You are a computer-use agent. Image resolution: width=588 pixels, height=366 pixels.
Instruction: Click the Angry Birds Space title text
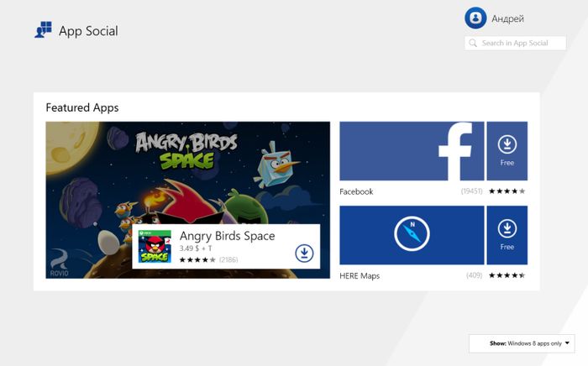click(228, 236)
